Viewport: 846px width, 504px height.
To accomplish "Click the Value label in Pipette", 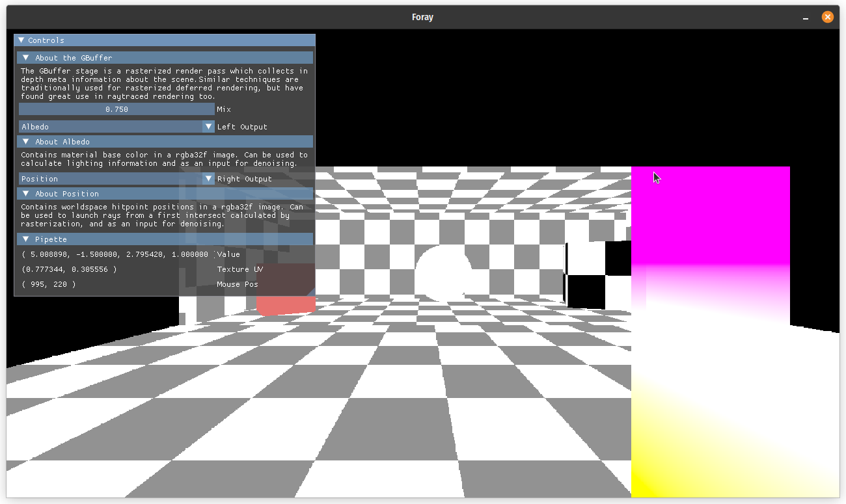I will point(228,254).
